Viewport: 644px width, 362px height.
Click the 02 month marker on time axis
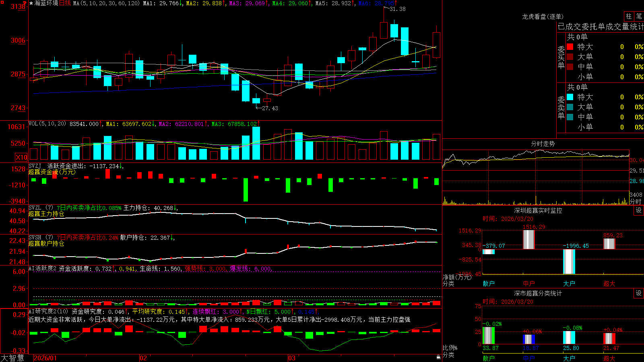[143, 358]
